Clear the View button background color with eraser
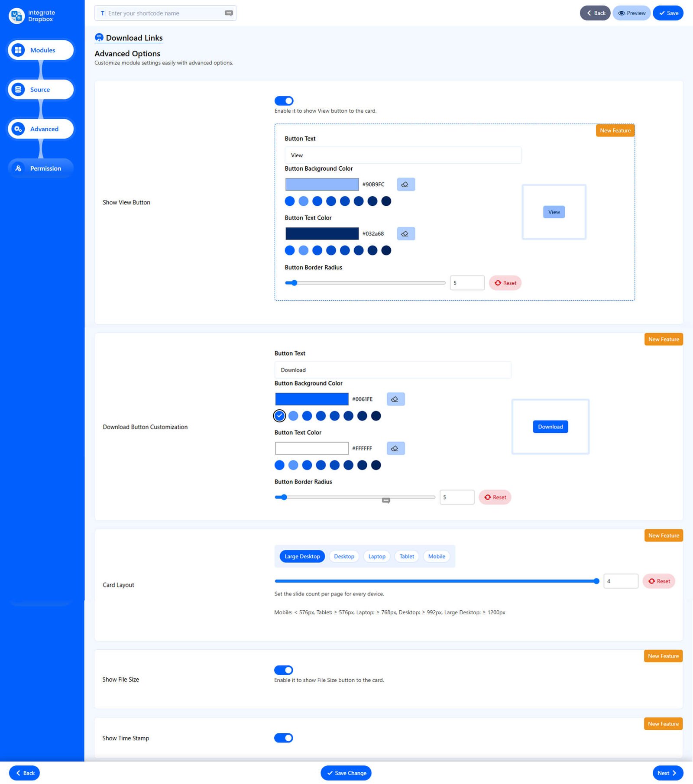The width and height of the screenshot is (693, 784). pyautogui.click(x=406, y=185)
